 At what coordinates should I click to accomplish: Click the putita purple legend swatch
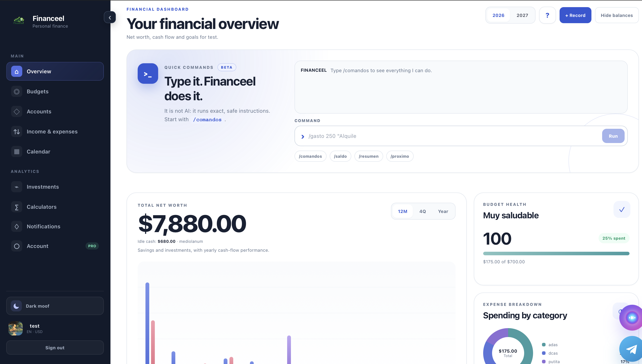point(544,362)
